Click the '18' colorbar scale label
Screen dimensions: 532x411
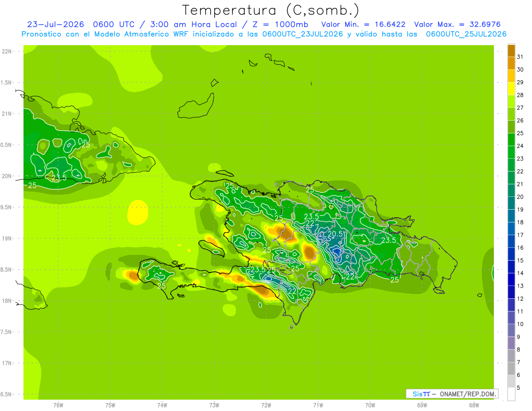(520, 222)
